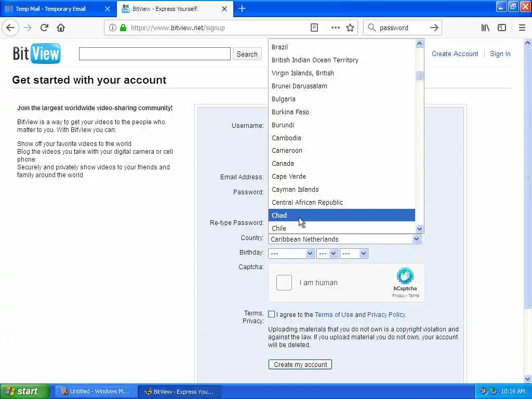This screenshot has height=399, width=532.
Task: Click BitView taskbar button
Action: tap(180, 392)
